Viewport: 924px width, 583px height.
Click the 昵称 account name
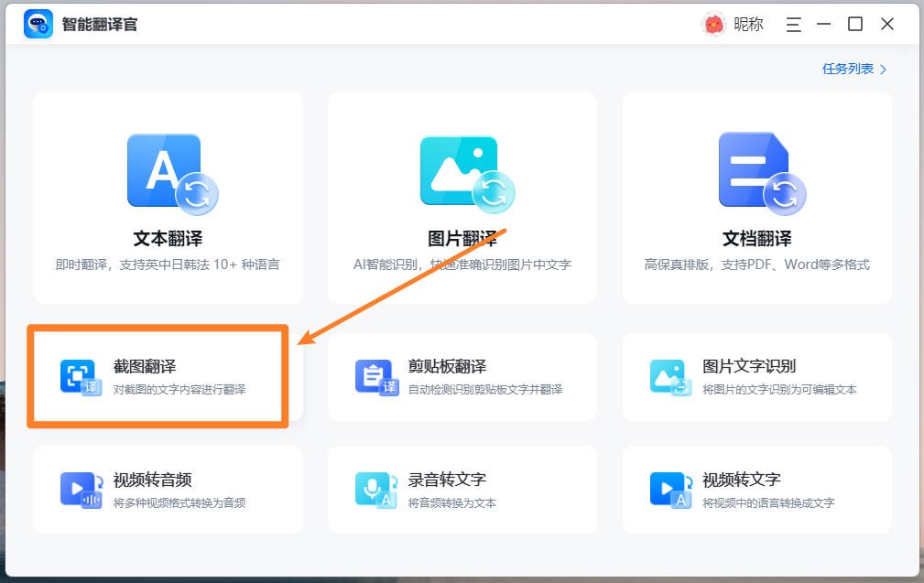point(747,25)
